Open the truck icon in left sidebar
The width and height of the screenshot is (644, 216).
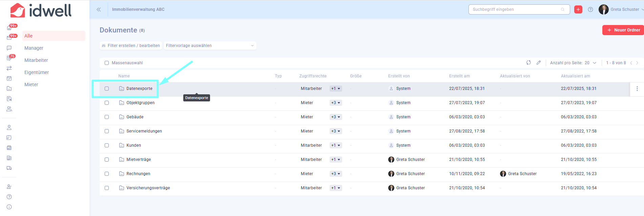(9, 168)
